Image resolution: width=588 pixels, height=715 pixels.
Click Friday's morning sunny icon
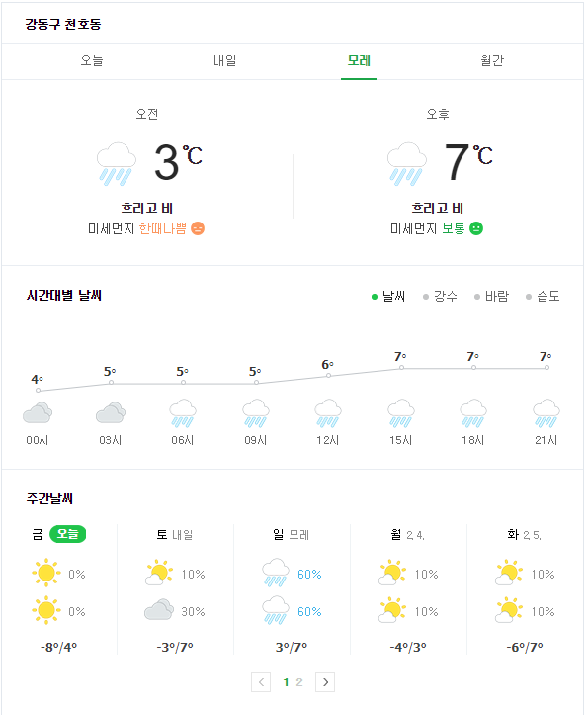point(46,573)
